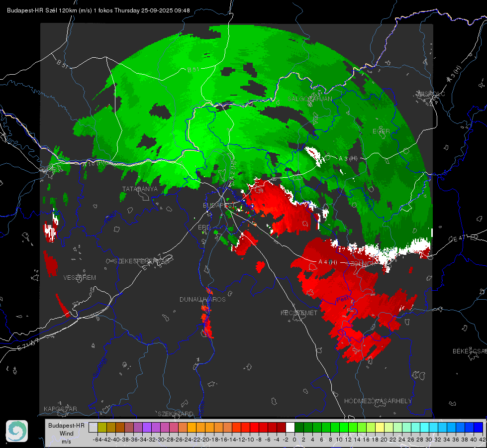This screenshot has height=448, width=487.
Task: Click the 'Budapest-HR Wind m/s' legend caption
Action: pos(66,434)
